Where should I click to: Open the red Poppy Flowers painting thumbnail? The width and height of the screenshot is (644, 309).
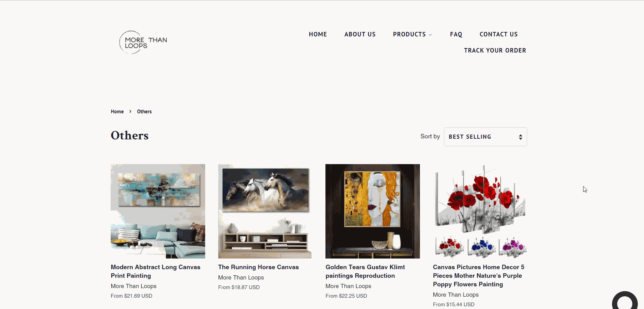pyautogui.click(x=480, y=211)
